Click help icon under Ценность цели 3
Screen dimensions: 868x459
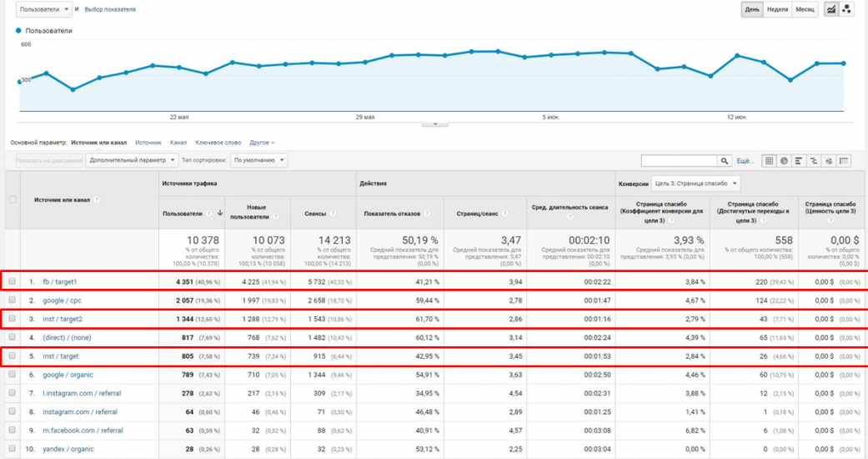(x=830, y=220)
